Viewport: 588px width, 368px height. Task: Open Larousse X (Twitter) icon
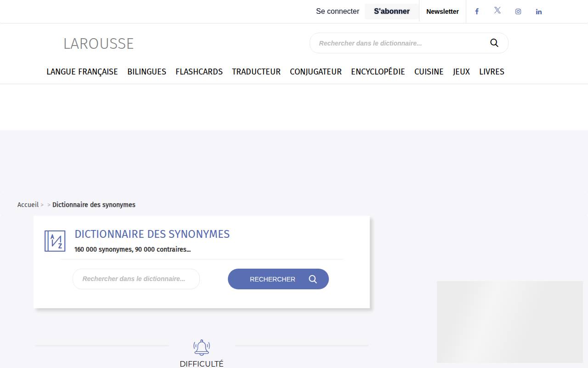[498, 10]
